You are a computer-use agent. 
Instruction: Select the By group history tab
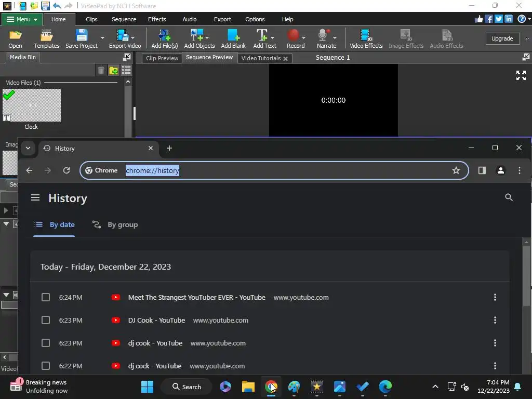115,224
